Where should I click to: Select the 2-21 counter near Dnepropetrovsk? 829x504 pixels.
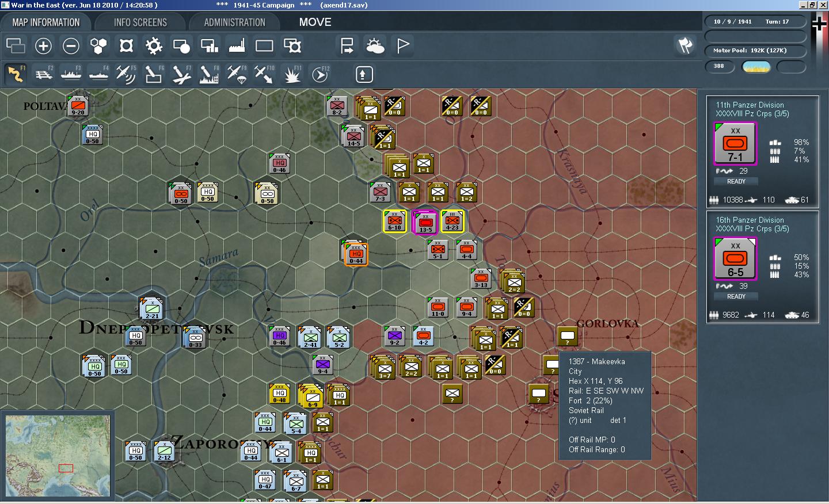(x=152, y=309)
